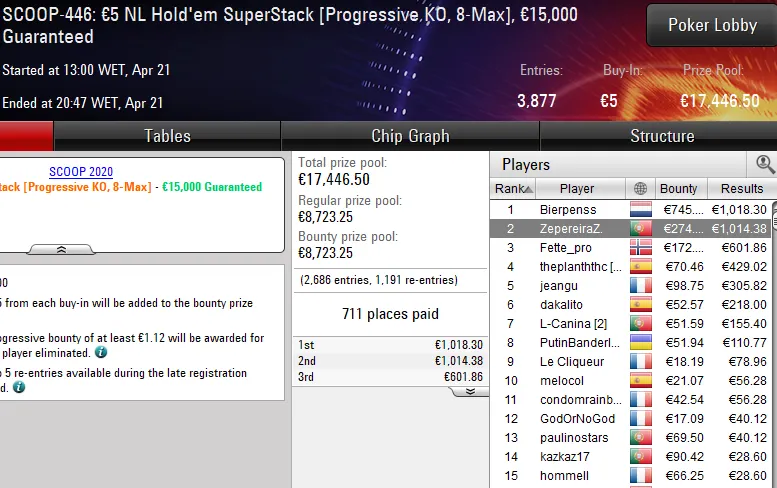This screenshot has width=777, height=488.
Task: Click the Ukraine flag beside PutinBanderl...
Action: [x=640, y=343]
